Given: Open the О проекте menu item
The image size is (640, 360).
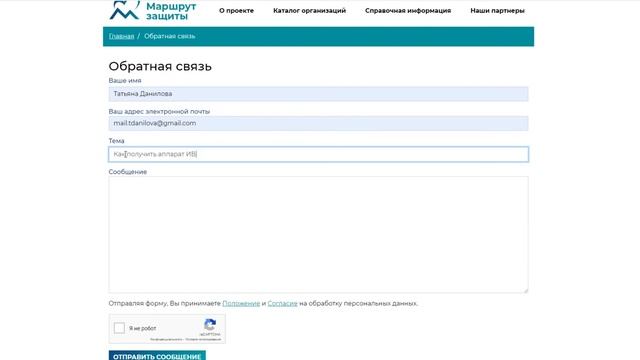Looking at the screenshot, I should (x=236, y=11).
